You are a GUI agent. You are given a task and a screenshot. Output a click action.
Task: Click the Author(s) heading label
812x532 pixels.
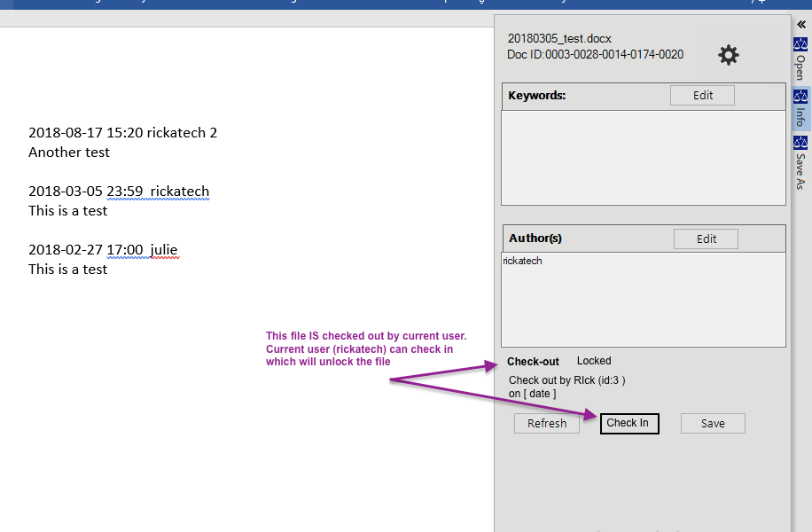(535, 239)
